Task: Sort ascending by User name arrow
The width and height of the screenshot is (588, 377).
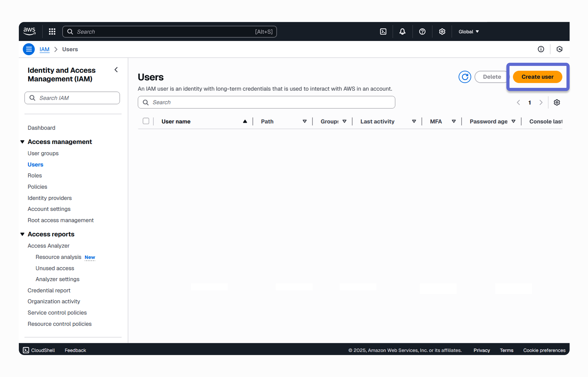Action: (245, 121)
